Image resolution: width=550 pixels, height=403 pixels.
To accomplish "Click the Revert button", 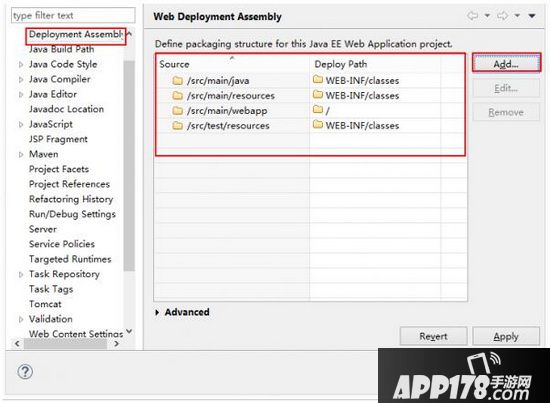I will (x=433, y=336).
